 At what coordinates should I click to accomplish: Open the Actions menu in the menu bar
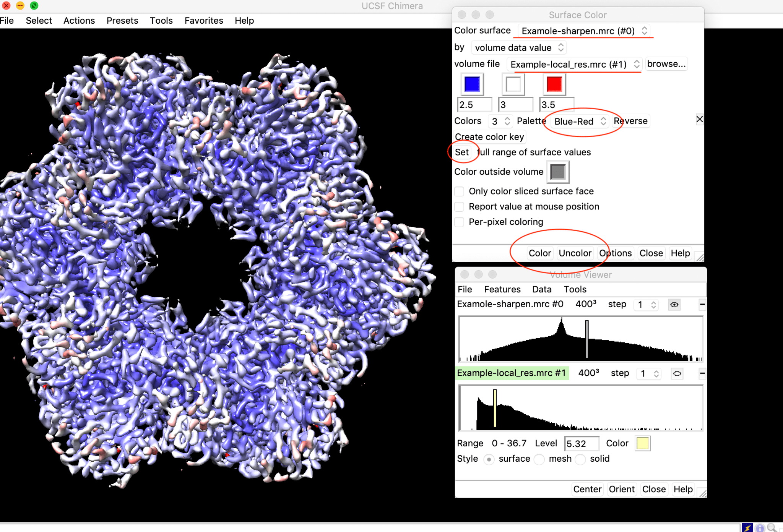(79, 20)
